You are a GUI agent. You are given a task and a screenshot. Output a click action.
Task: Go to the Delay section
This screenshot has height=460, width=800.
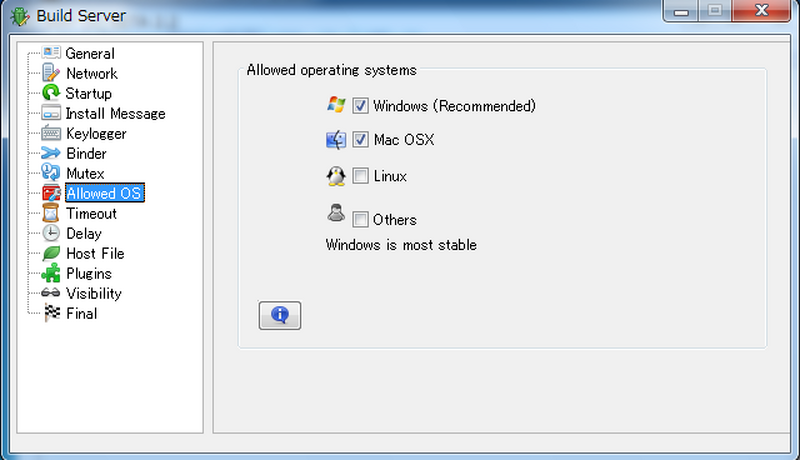tap(84, 234)
